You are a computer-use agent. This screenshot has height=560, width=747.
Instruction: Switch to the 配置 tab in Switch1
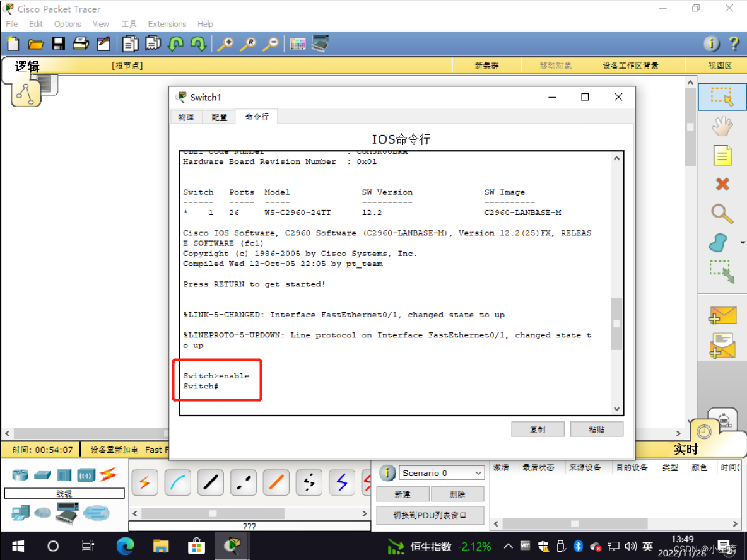[x=219, y=117]
